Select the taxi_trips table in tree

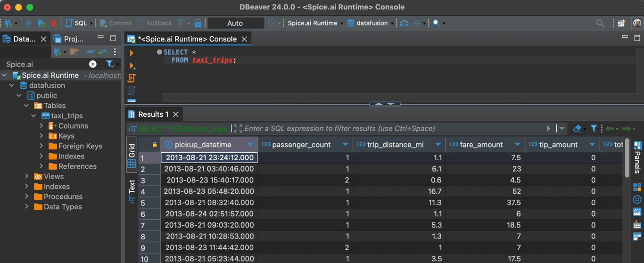tap(62, 116)
